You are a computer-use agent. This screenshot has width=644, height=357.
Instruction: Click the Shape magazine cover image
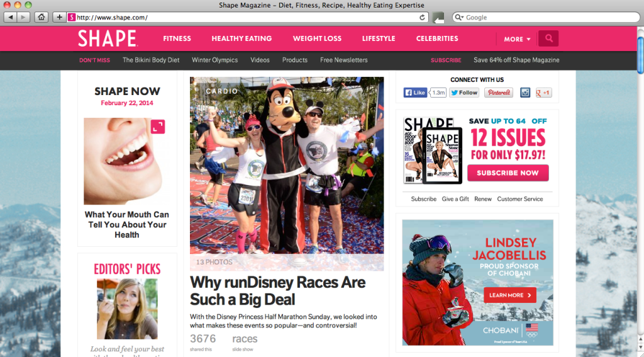click(x=433, y=150)
